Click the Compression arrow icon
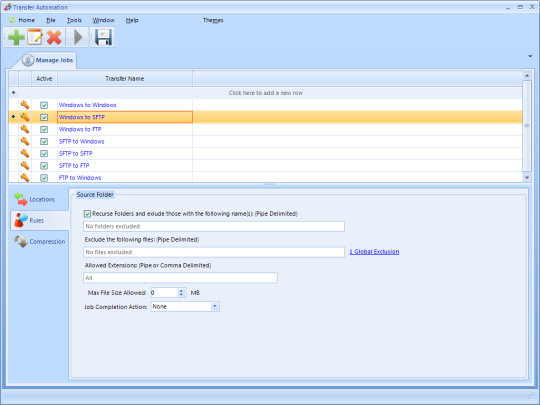The image size is (540, 405). (x=21, y=241)
